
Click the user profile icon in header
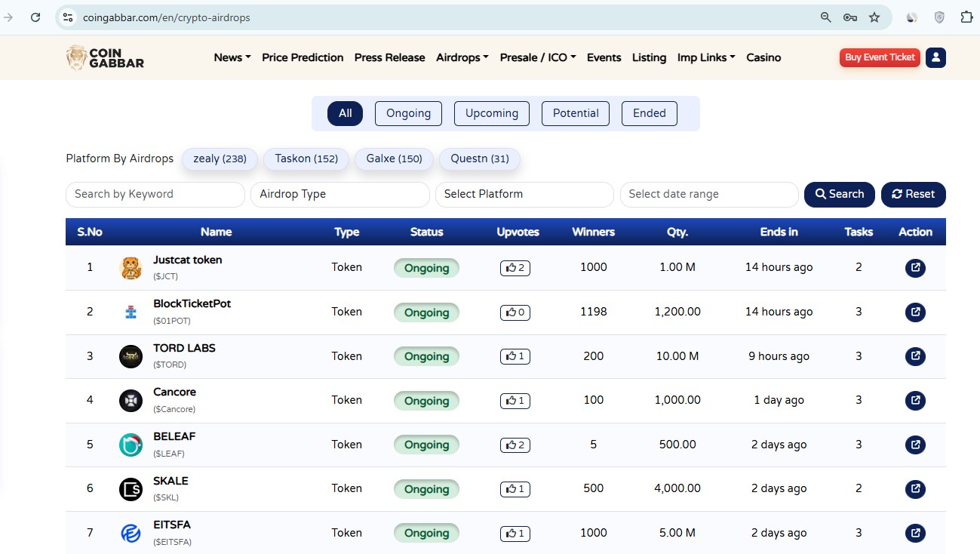[x=935, y=57]
